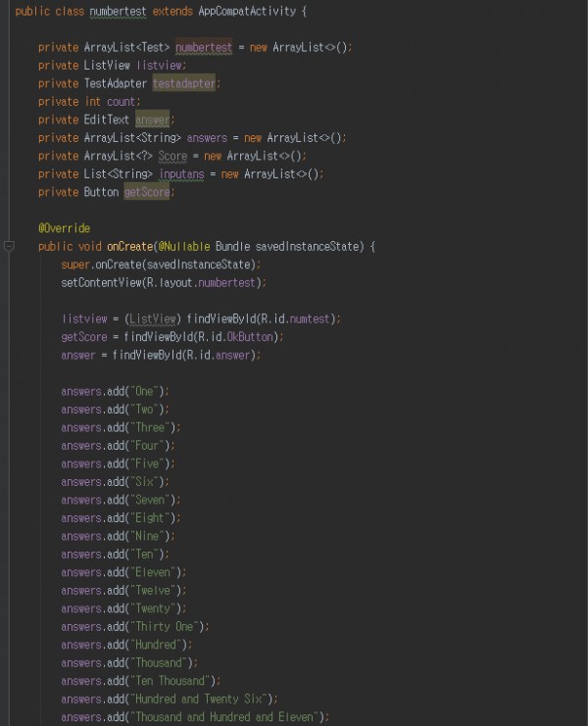This screenshot has width=588, height=726.
Task: Click the underlined inputans field name
Action: pos(181,174)
